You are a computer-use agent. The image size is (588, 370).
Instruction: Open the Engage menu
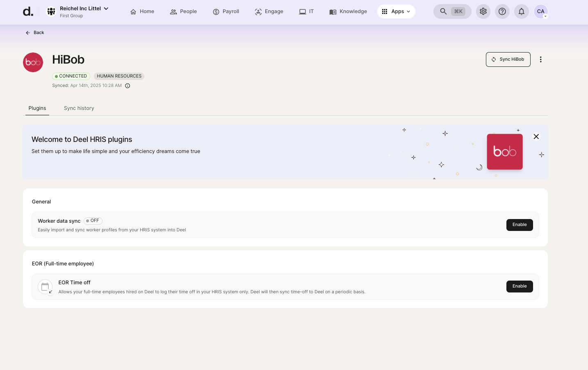[269, 11]
